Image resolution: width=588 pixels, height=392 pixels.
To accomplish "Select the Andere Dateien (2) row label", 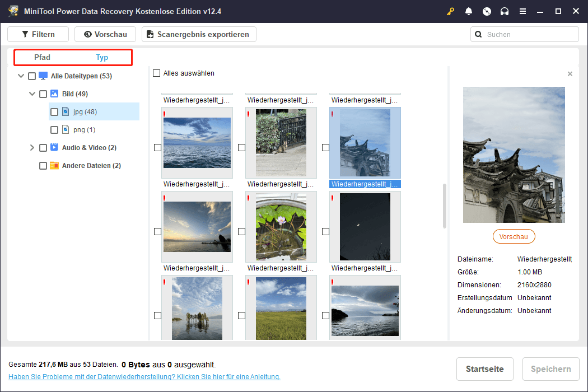I will (91, 165).
